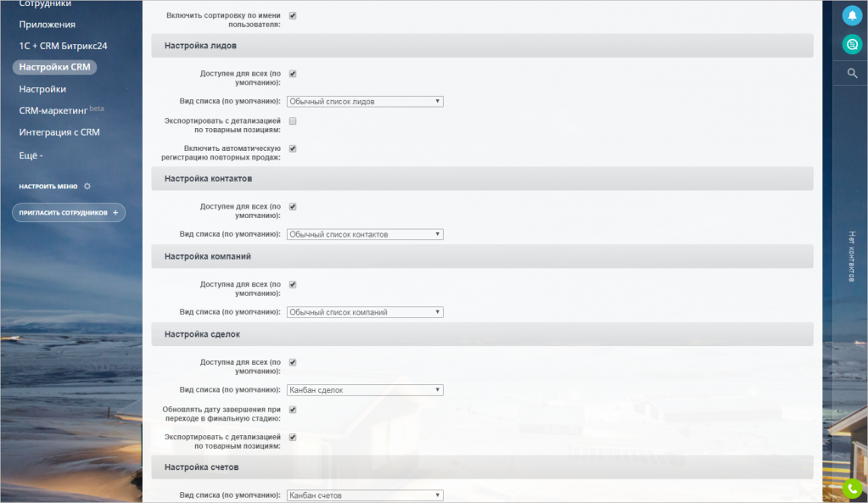Enable Экспортировать с детализацией for leads
The image size is (868, 503).
[293, 121]
